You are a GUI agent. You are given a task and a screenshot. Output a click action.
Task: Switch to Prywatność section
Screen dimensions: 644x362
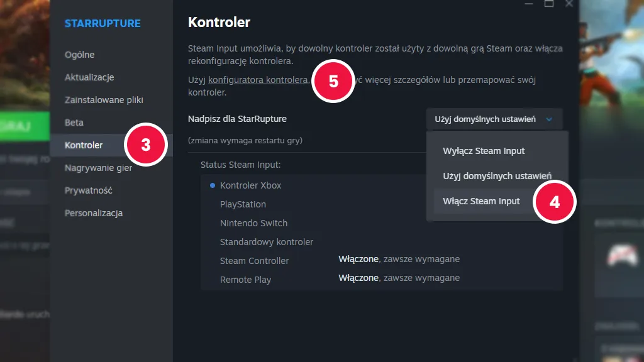88,190
